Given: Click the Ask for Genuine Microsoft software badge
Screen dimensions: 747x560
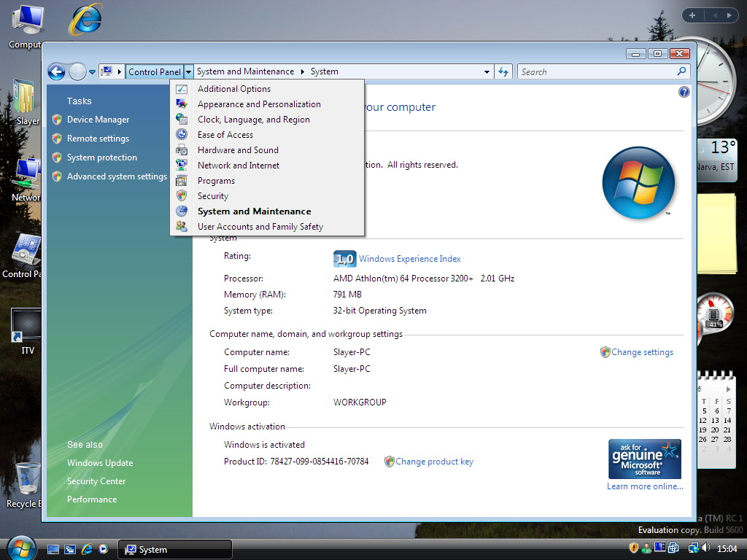Looking at the screenshot, I should (645, 459).
